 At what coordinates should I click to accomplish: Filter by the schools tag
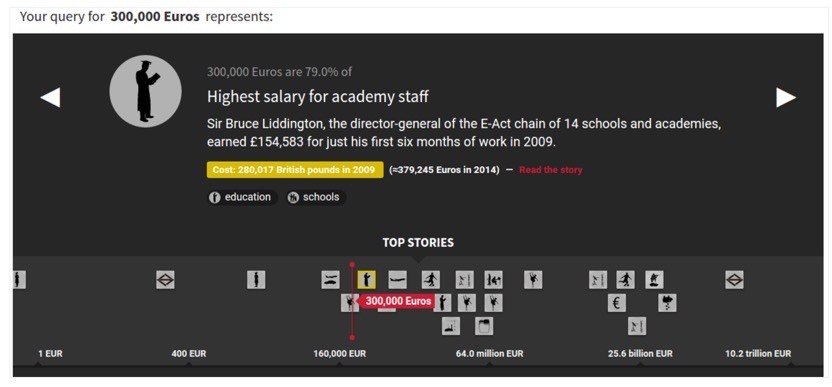316,197
